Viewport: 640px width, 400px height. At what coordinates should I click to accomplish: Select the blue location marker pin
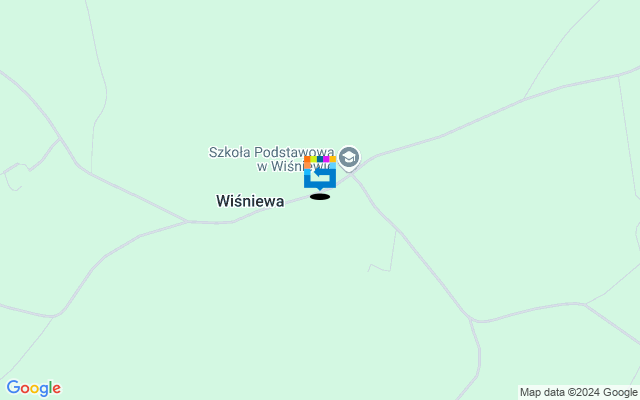(320, 173)
